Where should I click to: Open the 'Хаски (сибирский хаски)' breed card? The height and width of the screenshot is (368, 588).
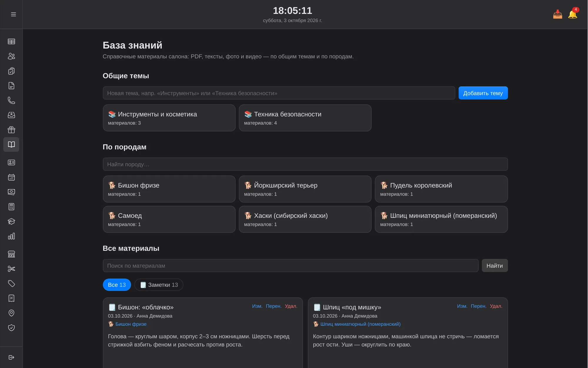tap(305, 219)
